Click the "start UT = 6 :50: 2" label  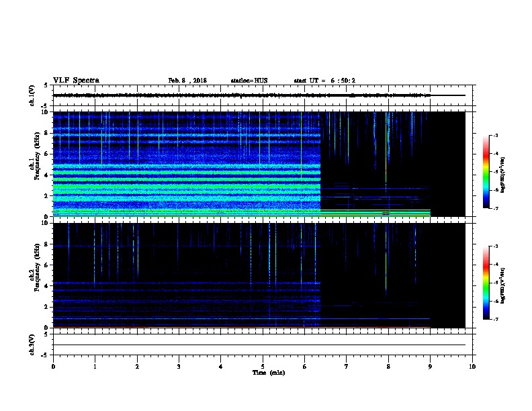coord(324,81)
